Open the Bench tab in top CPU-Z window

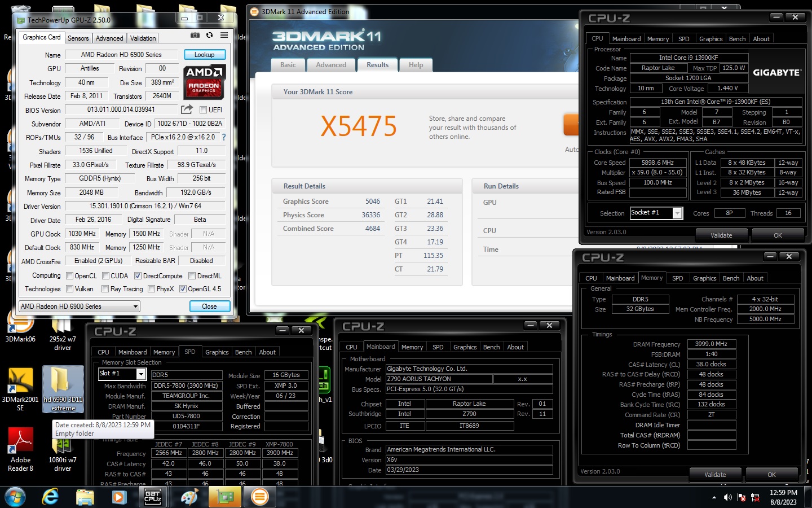(737, 39)
